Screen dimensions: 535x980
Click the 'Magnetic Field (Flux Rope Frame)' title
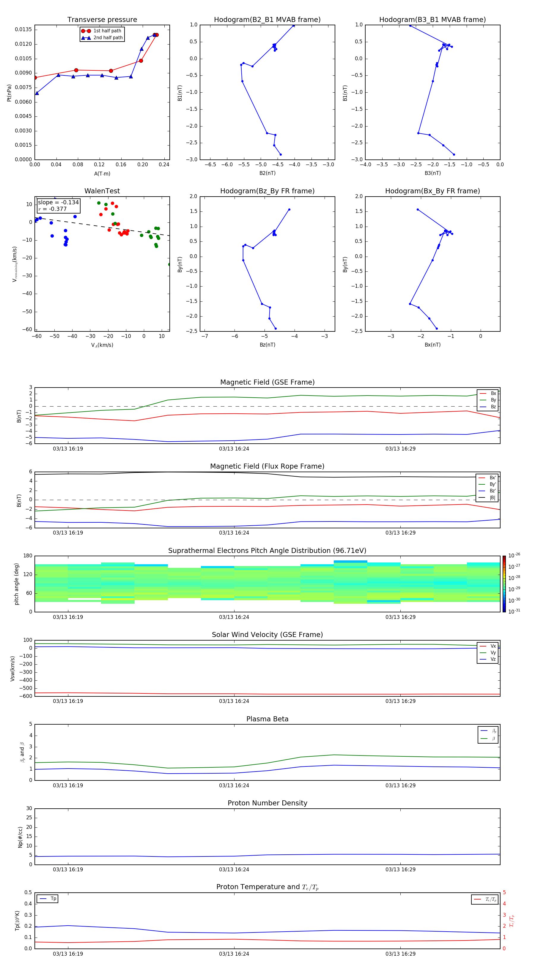[x=267, y=467]
